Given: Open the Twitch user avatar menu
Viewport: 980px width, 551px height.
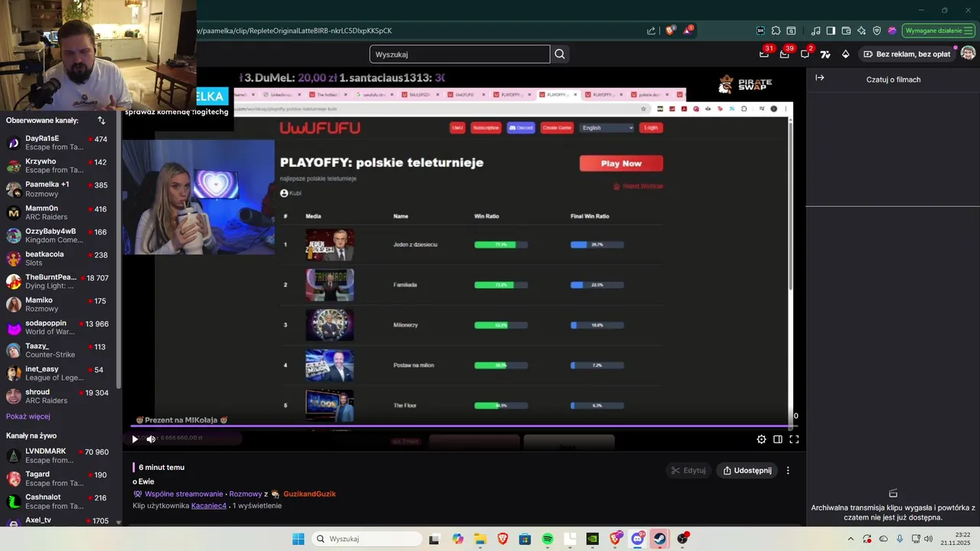Looking at the screenshot, I should point(968,54).
